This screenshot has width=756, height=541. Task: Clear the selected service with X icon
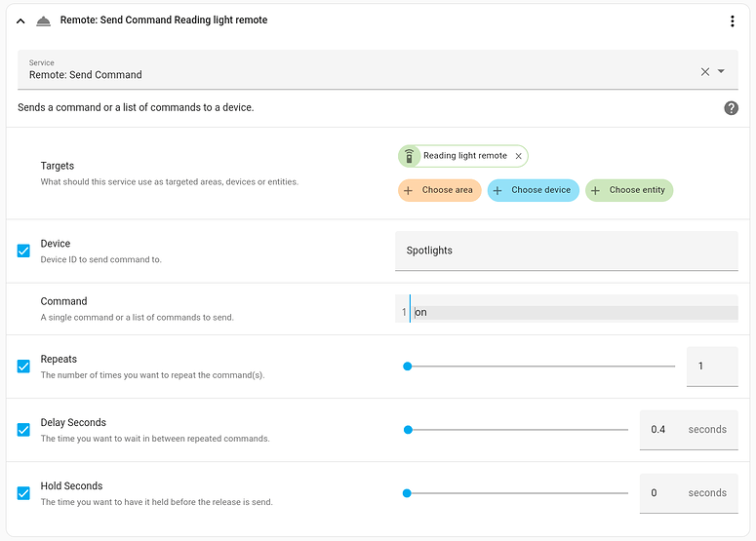[x=705, y=71]
